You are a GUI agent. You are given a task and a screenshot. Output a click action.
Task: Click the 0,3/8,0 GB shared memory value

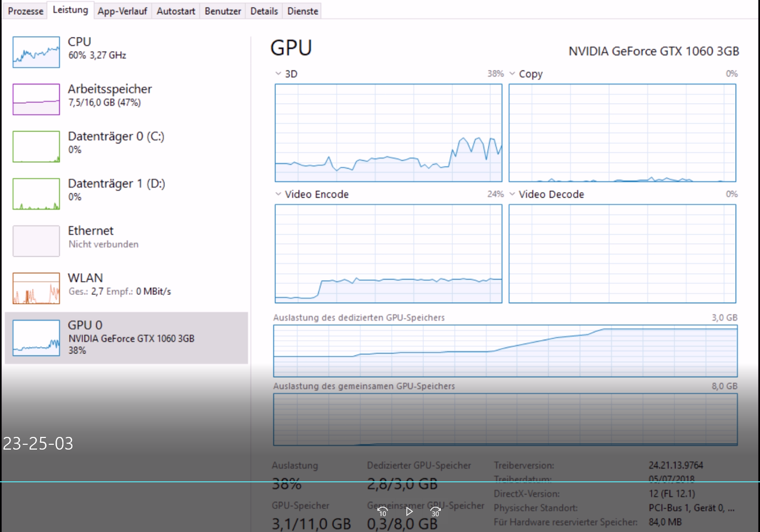click(402, 524)
